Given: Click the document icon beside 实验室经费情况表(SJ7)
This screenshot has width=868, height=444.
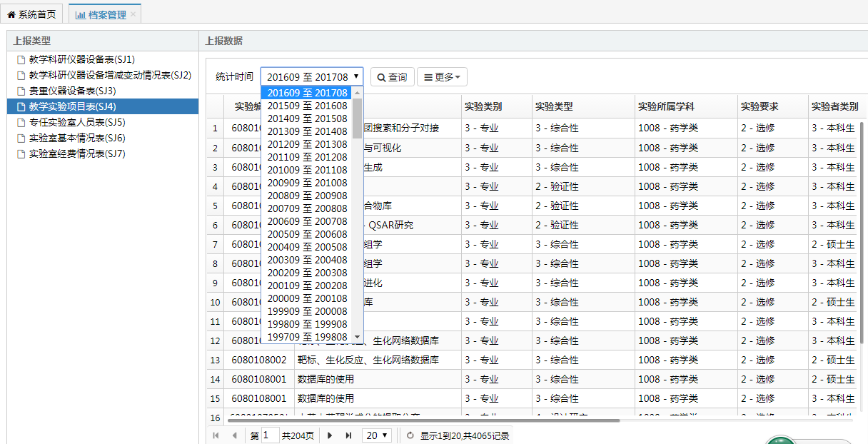Looking at the screenshot, I should pos(21,154).
